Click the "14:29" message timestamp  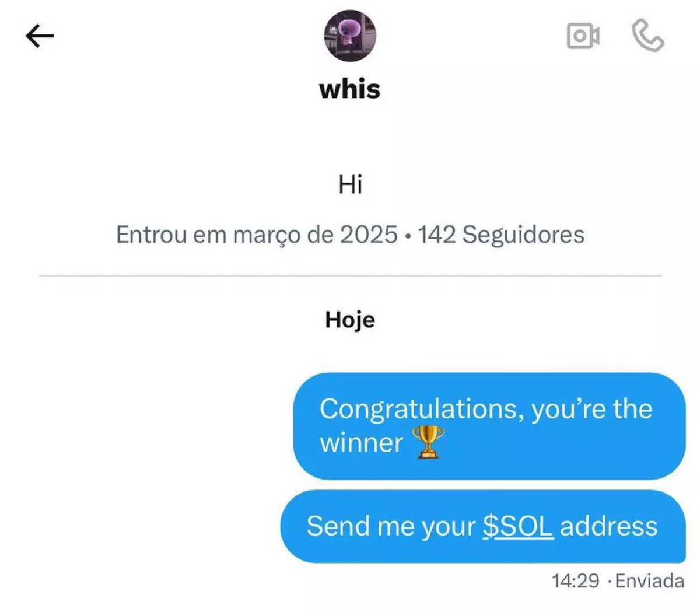click(575, 581)
